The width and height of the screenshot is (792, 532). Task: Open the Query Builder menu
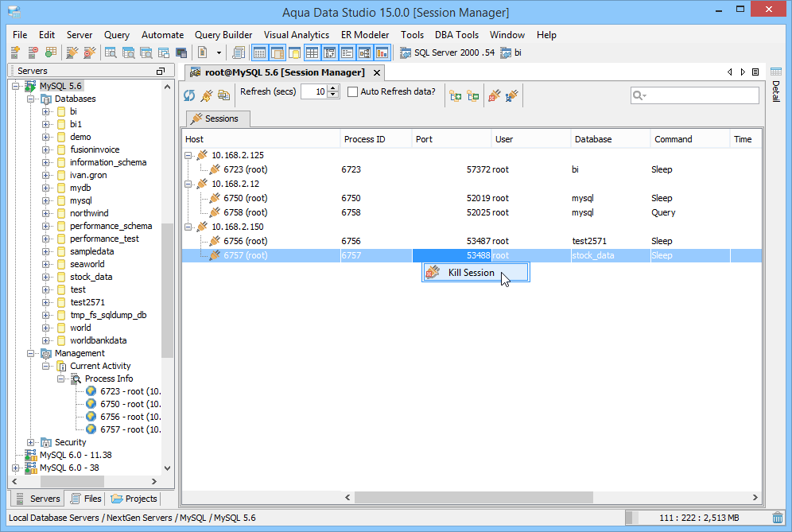pyautogui.click(x=223, y=35)
